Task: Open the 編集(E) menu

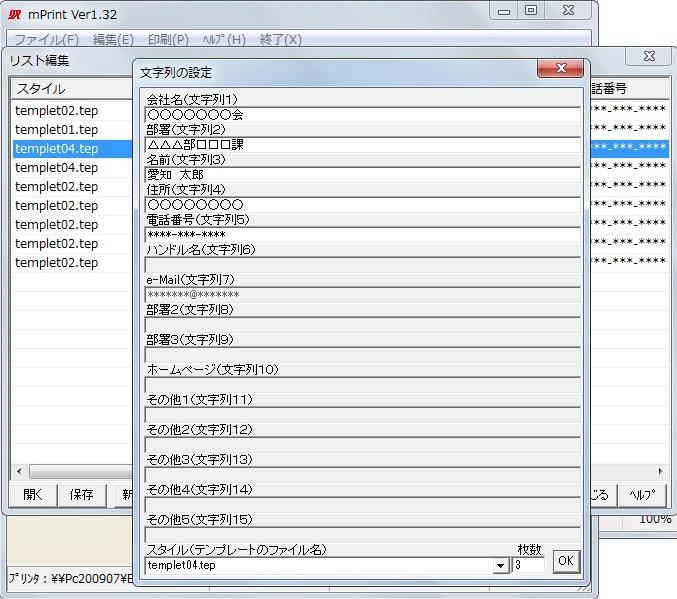Action: click(113, 40)
